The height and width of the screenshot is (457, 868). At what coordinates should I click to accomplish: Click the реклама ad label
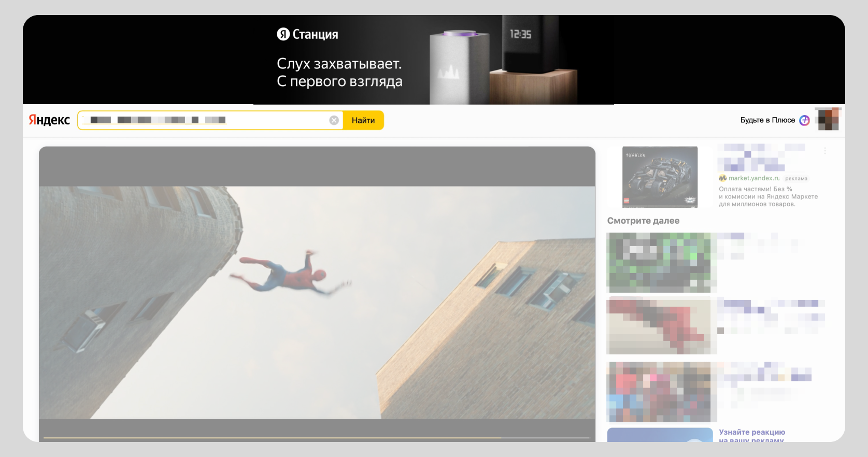(x=796, y=179)
